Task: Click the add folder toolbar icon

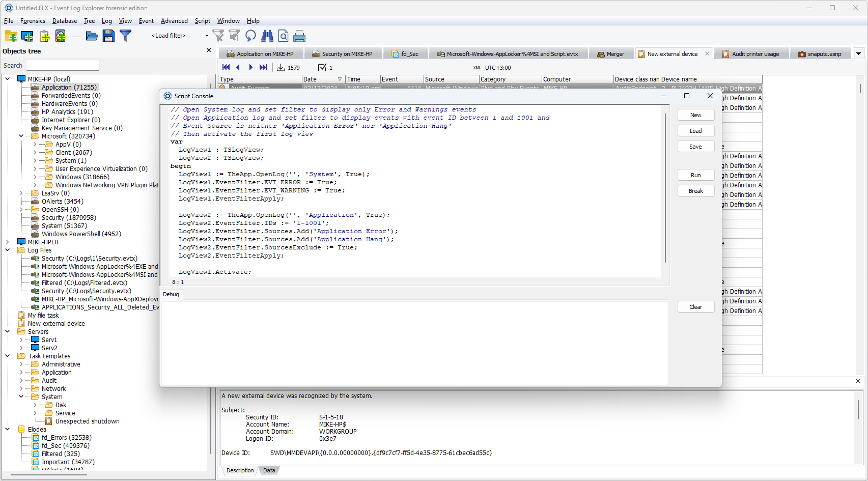Action: pos(11,36)
